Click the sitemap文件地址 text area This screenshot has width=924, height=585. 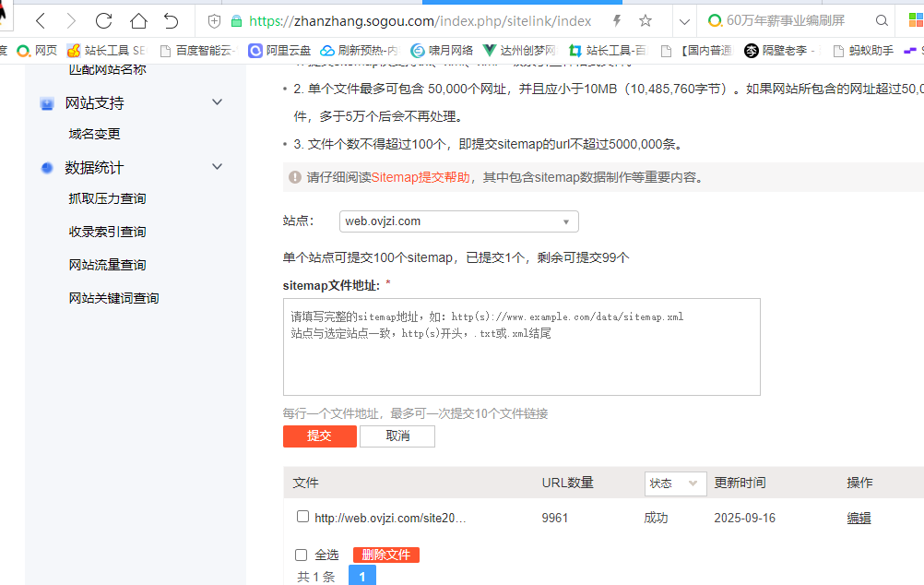[x=522, y=347]
